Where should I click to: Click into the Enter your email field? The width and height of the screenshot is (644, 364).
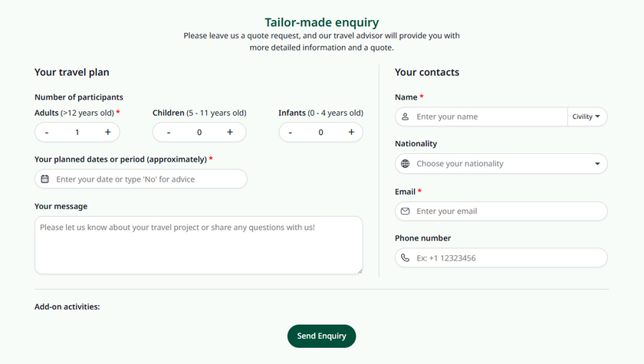[x=508, y=212]
